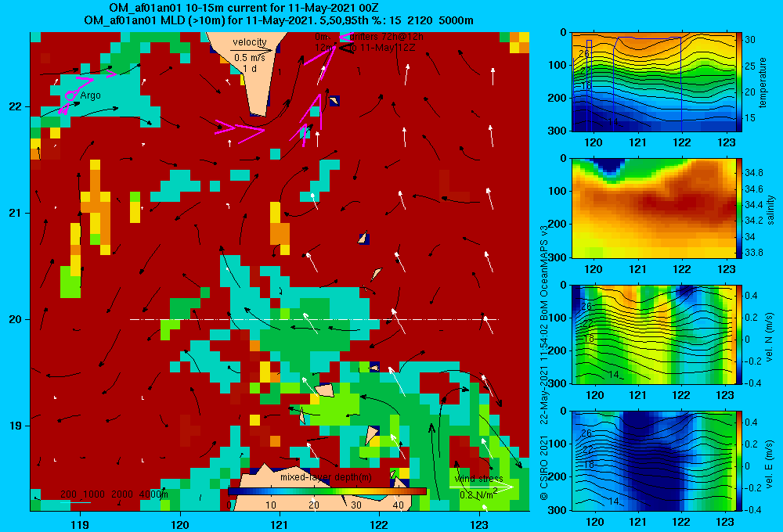The image size is (783, 532).
Task: Click the 'drifters 72h@12h' legend label
Action: pos(387,37)
